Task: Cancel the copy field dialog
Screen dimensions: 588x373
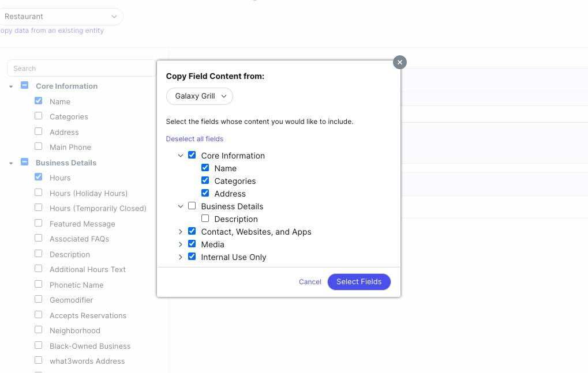Action: tap(310, 282)
